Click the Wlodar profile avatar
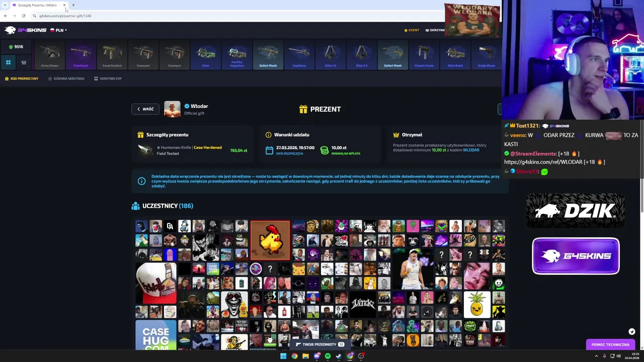 point(172,109)
